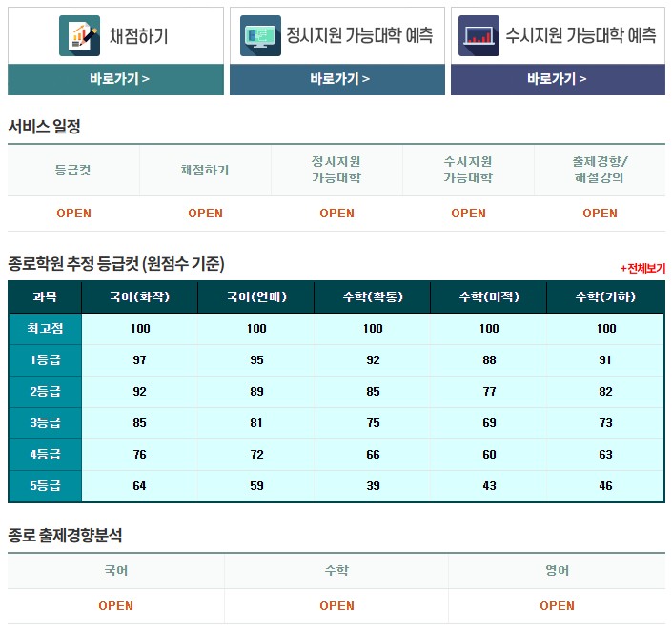Click 59 in the 5등급 row
The width and height of the screenshot is (672, 632).
click(x=256, y=486)
